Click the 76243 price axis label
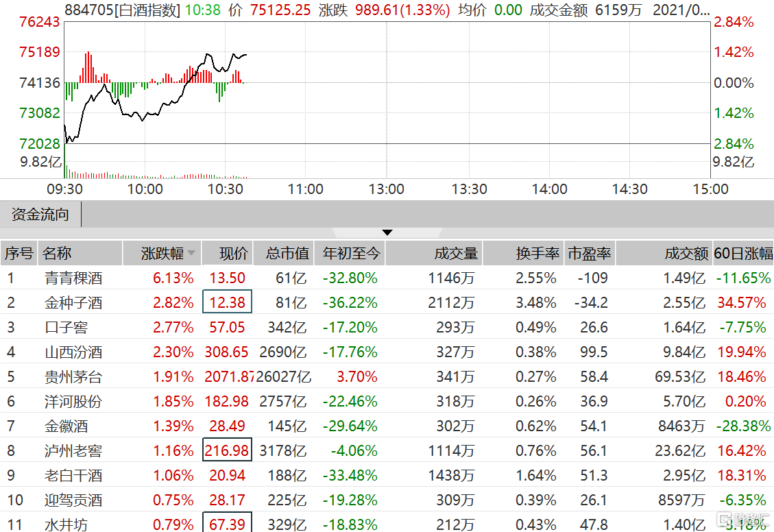 [40, 22]
